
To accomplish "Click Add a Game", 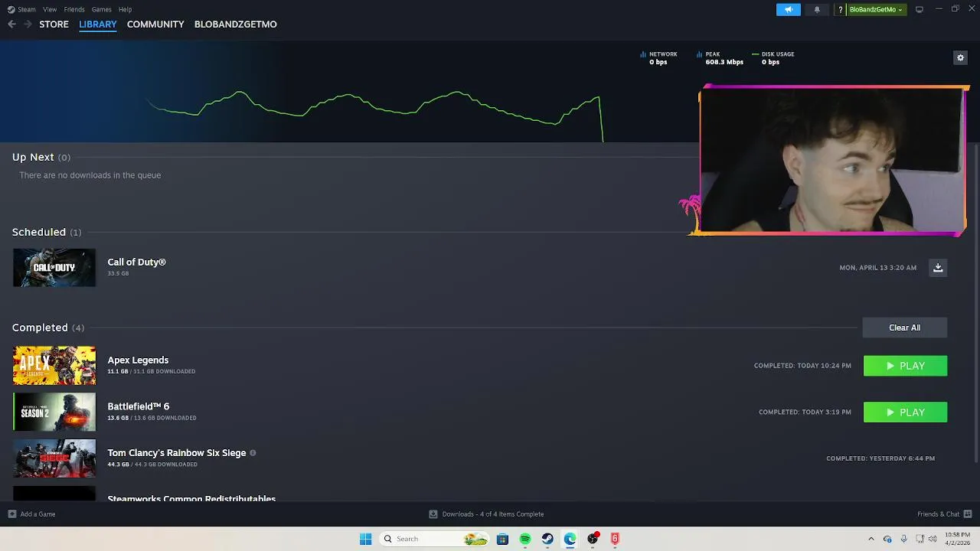I will (x=31, y=514).
